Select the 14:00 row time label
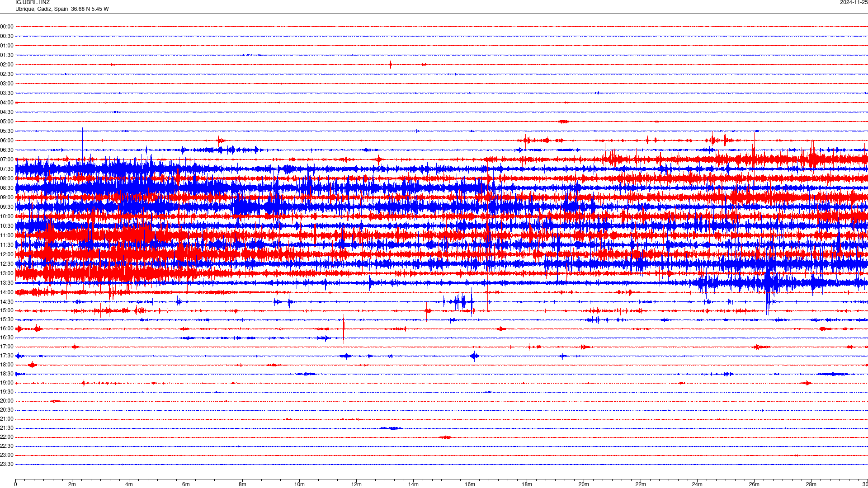Viewport: 868px width, 488px height. [x=7, y=292]
